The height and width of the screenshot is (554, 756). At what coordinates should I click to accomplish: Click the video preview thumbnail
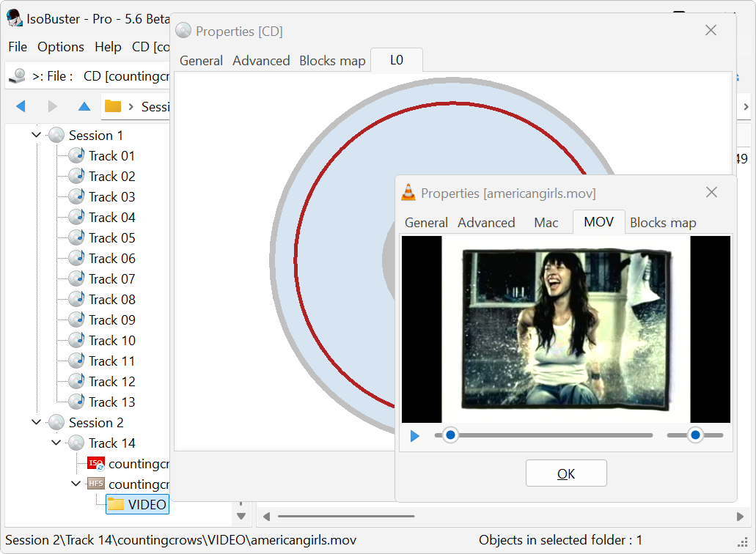coord(566,329)
